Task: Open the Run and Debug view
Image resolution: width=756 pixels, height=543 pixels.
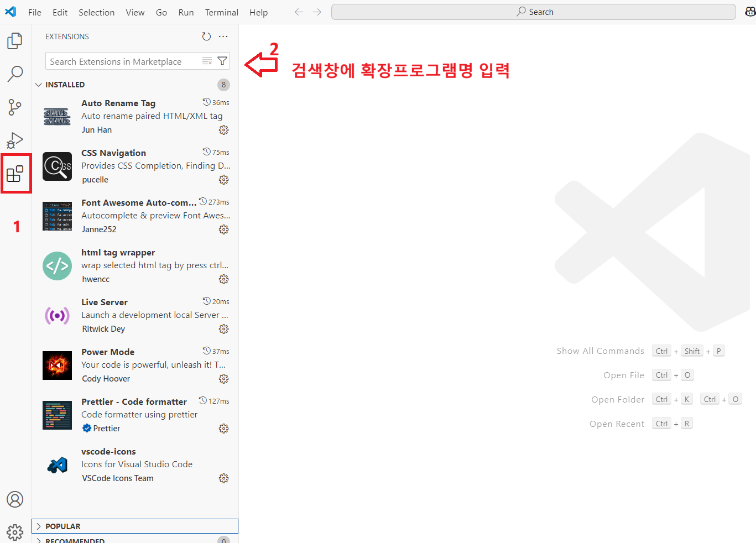Action: click(15, 140)
